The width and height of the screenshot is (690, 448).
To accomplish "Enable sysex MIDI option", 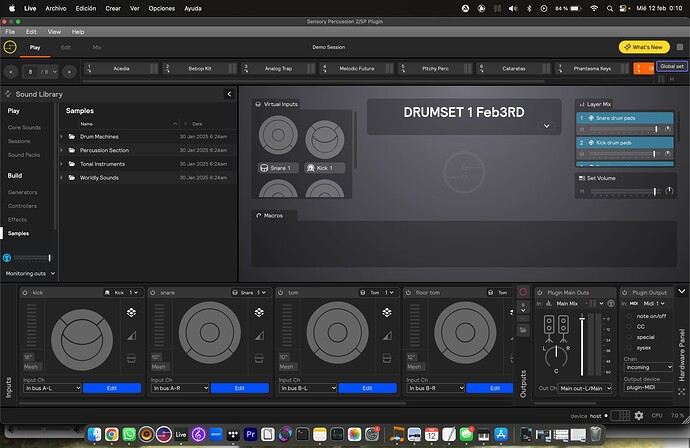I will [x=629, y=348].
